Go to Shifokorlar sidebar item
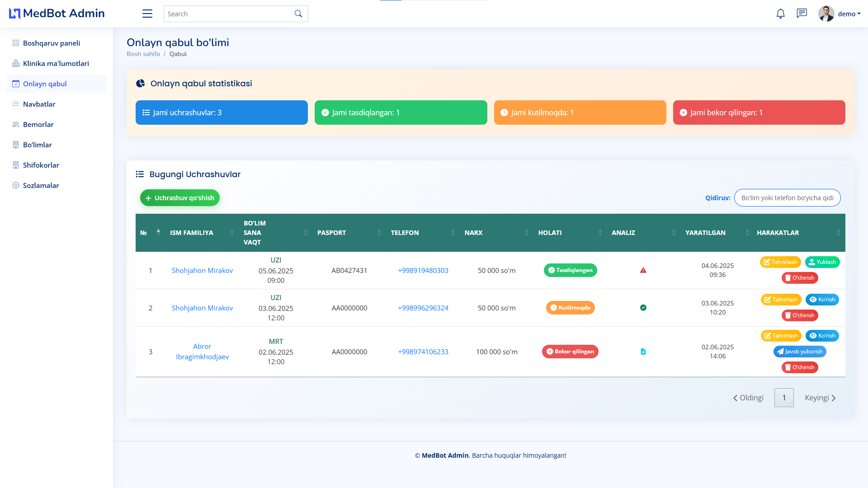The width and height of the screenshot is (868, 488). 41,165
